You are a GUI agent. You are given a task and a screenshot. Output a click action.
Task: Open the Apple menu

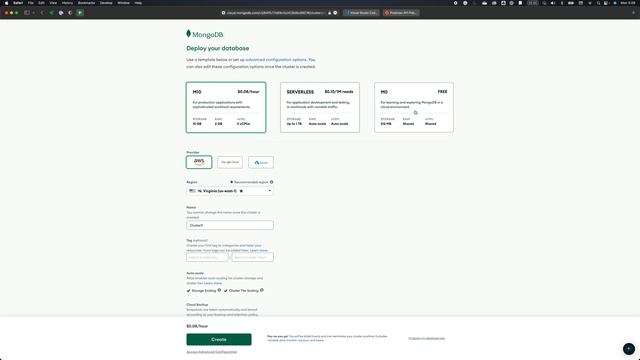tap(6, 3)
